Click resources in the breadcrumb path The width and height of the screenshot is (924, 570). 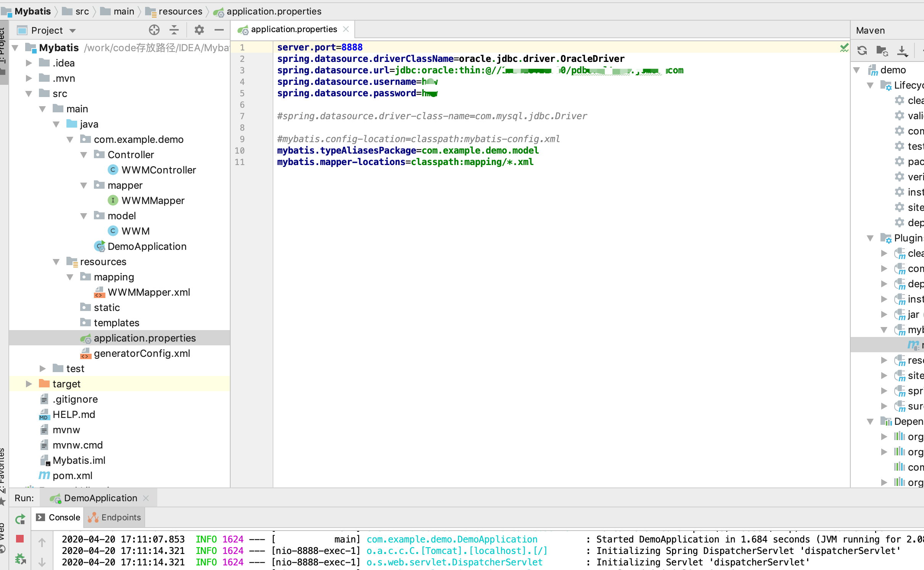pos(180,11)
